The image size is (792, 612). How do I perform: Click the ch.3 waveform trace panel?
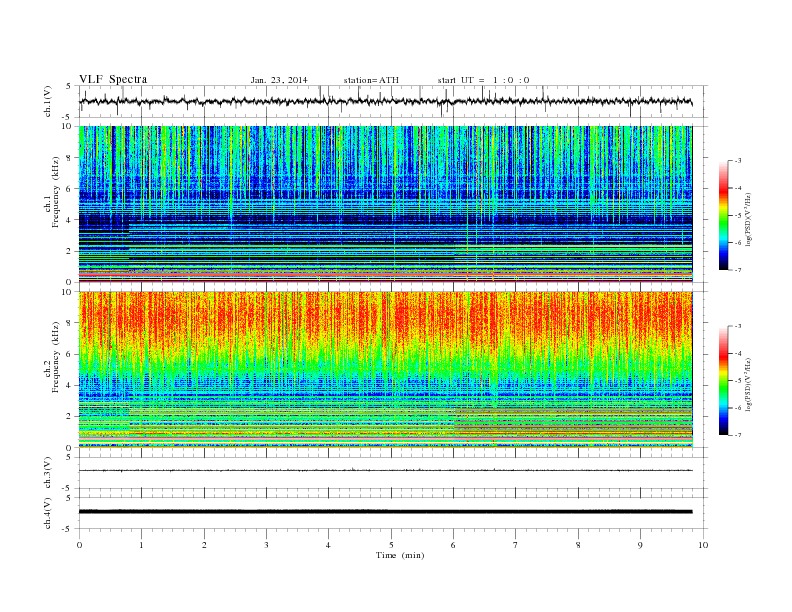393,473
